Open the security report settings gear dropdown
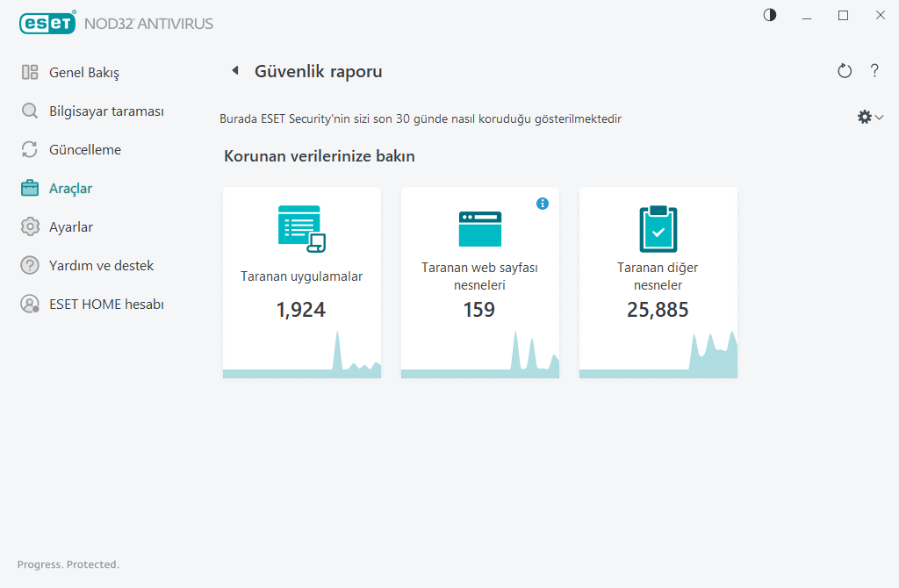 [x=869, y=116]
